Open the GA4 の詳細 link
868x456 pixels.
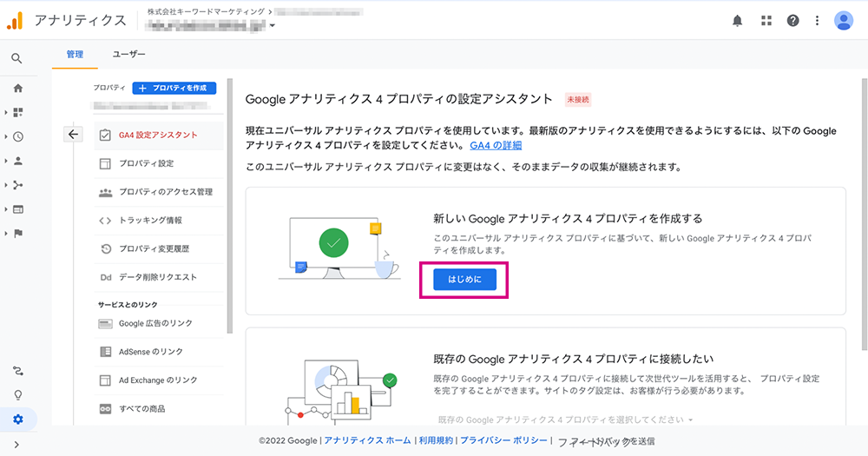(496, 146)
